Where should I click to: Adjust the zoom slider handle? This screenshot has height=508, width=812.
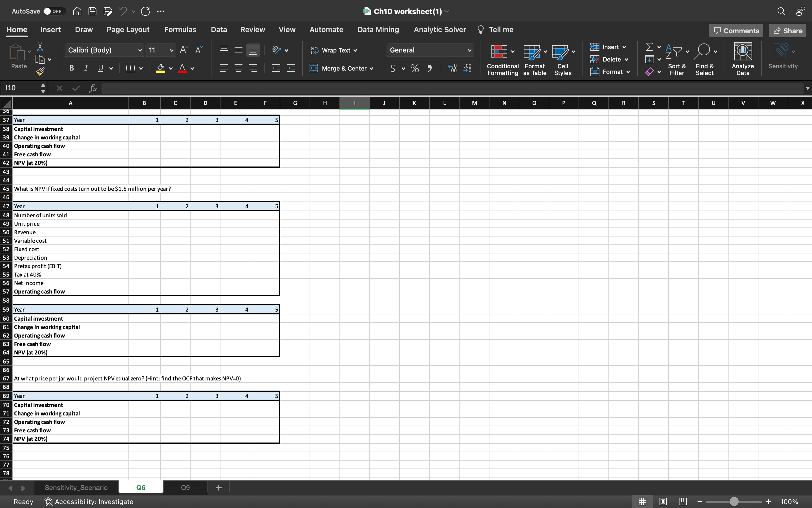tap(734, 502)
